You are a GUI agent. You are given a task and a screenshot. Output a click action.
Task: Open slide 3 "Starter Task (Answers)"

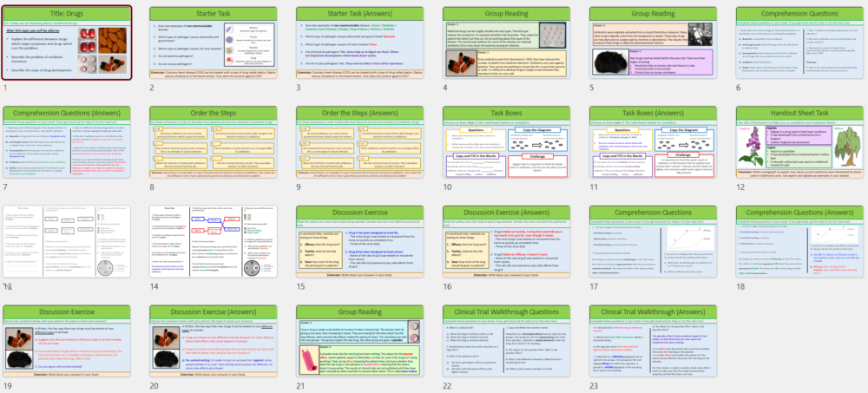pos(360,43)
